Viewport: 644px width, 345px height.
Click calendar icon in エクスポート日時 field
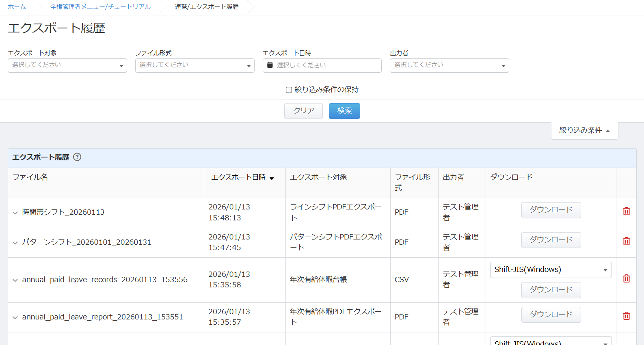(270, 65)
